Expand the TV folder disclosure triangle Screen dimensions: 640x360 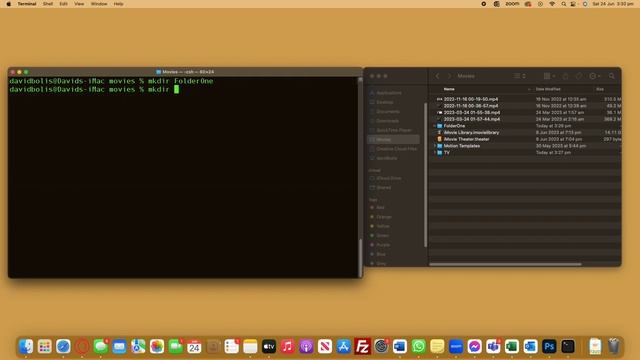(434, 153)
